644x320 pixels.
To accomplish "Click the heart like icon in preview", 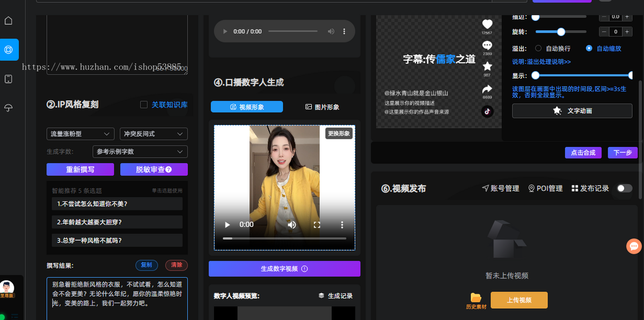I will coord(487,24).
